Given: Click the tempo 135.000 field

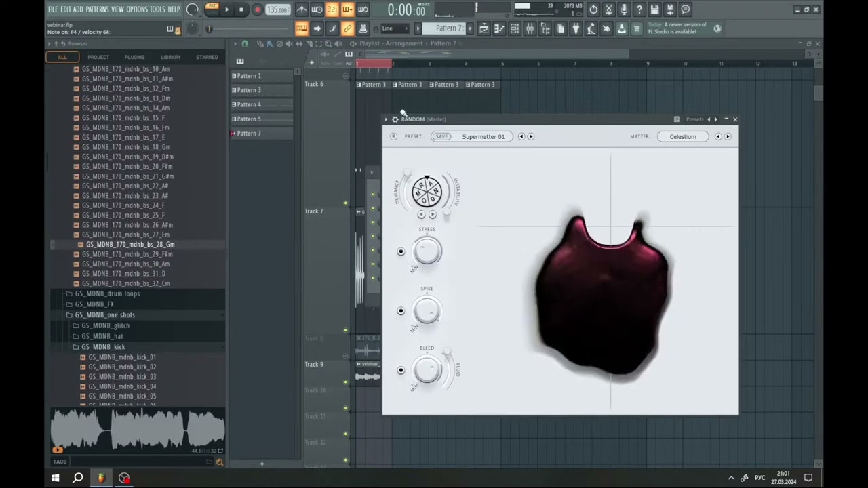Looking at the screenshot, I should (x=277, y=9).
